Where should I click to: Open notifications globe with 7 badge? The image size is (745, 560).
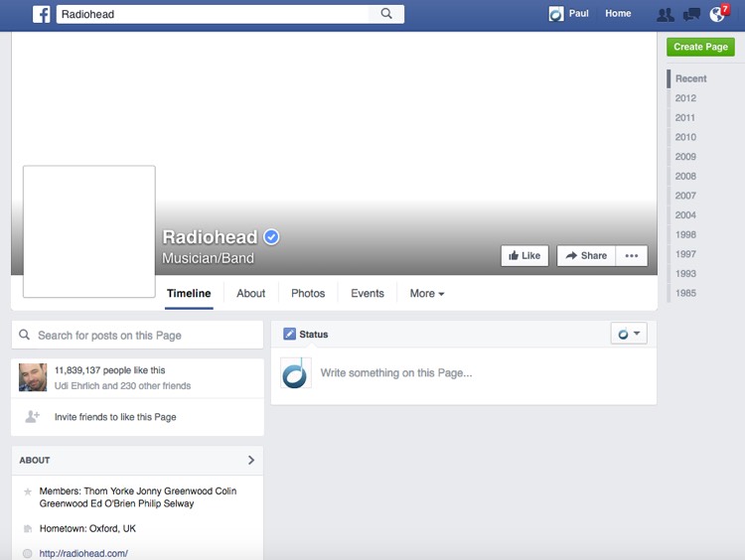click(x=718, y=14)
